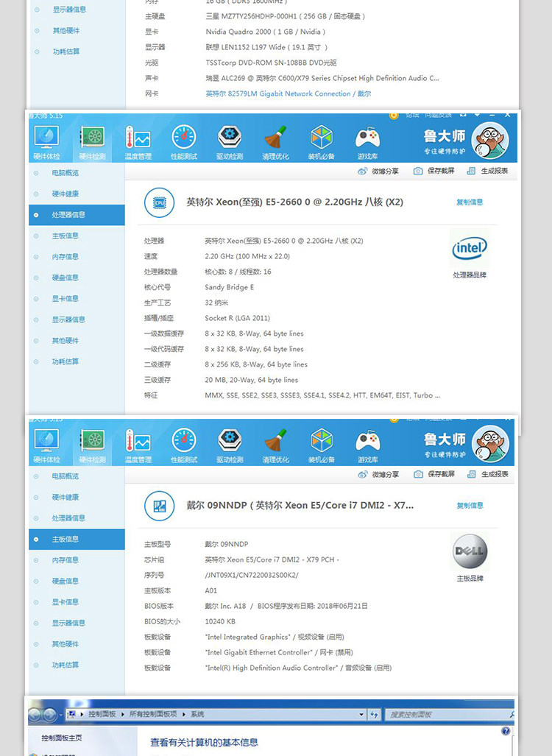Focus the 搜索控制面板 search field
The width and height of the screenshot is (552, 756).
tap(448, 715)
